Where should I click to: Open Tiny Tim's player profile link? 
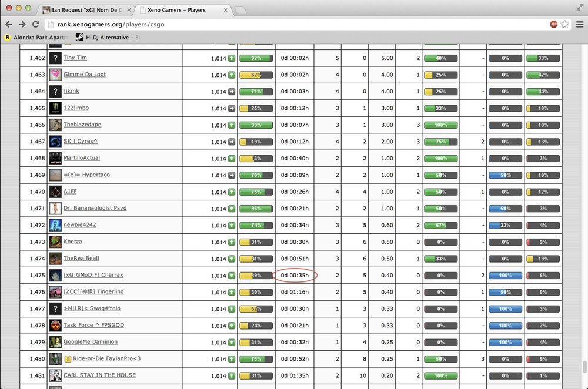tap(75, 58)
